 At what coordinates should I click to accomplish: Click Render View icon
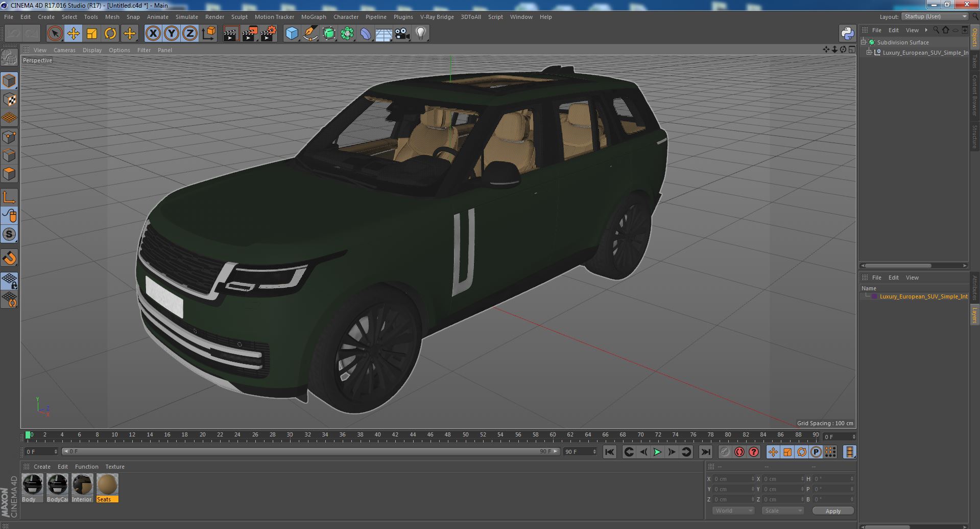coord(231,34)
